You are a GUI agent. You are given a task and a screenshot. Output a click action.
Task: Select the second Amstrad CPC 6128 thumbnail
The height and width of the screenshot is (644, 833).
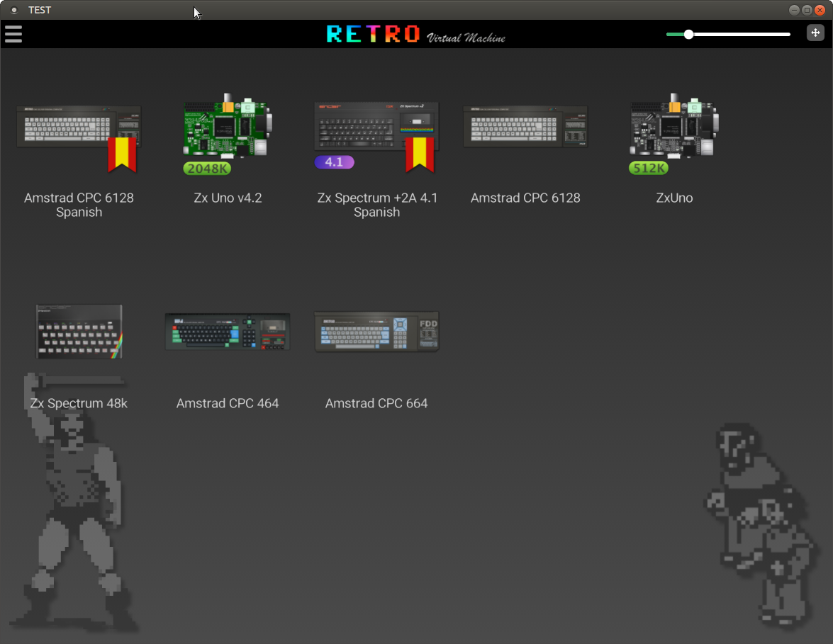coord(525,126)
